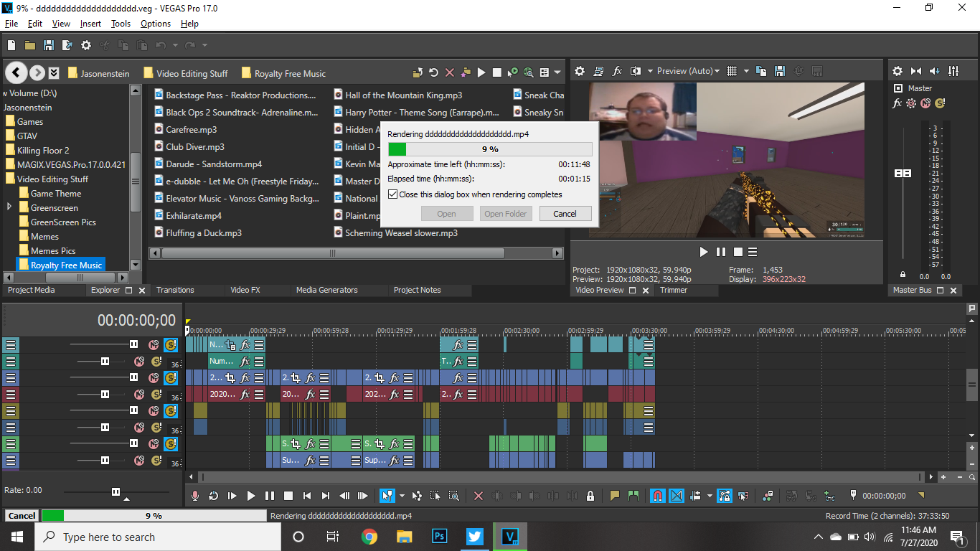Open Master Bus audio properties gear
This screenshot has height=551, width=980.
tap(897, 71)
